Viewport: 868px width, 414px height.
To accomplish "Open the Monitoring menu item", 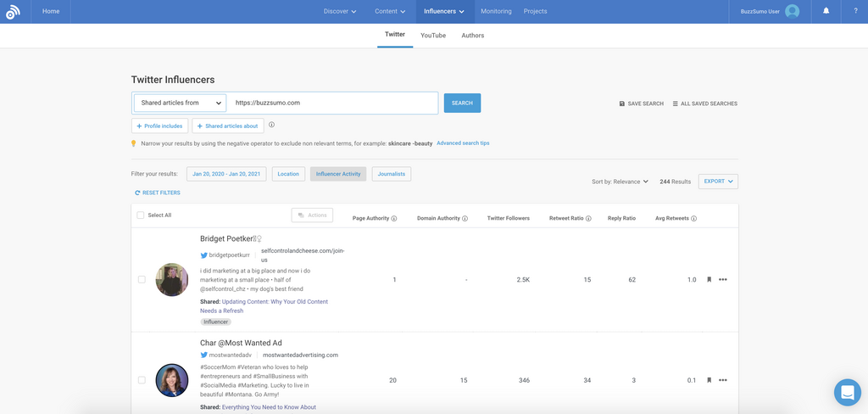I will click(x=496, y=11).
